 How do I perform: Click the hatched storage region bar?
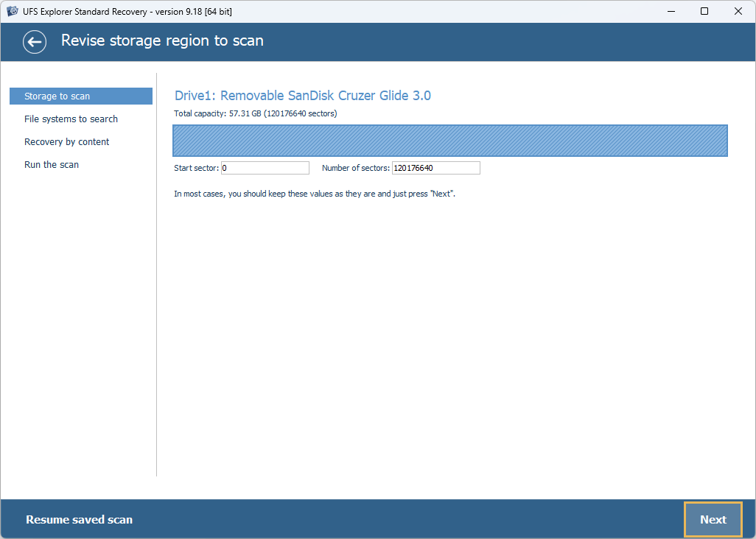(449, 141)
